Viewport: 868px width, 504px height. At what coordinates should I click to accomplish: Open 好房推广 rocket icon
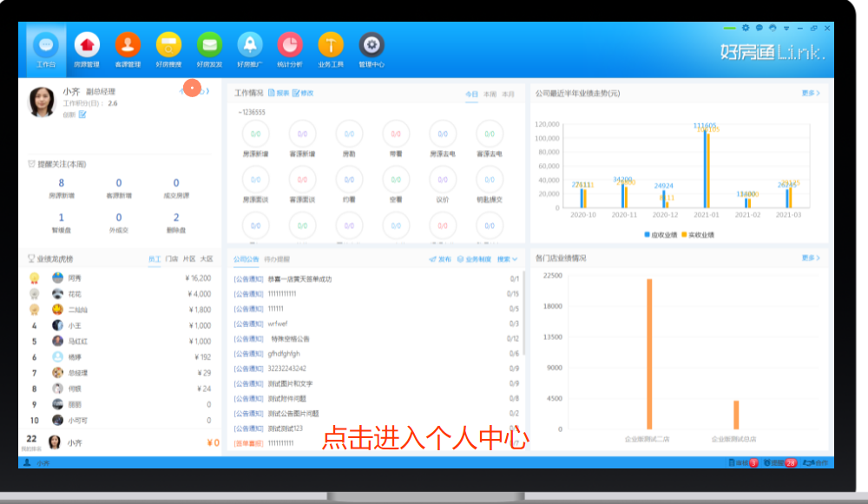coord(250,45)
